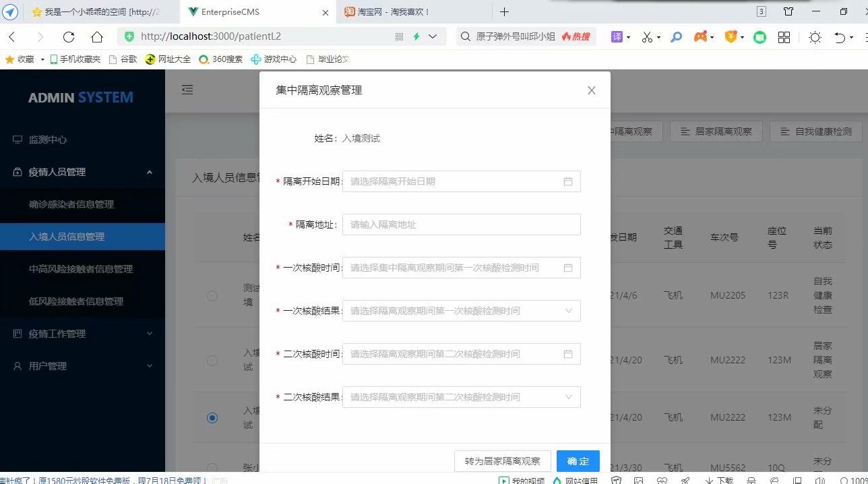Open 监测中心 in the sidebar
The width and height of the screenshot is (868, 484).
click(82, 140)
